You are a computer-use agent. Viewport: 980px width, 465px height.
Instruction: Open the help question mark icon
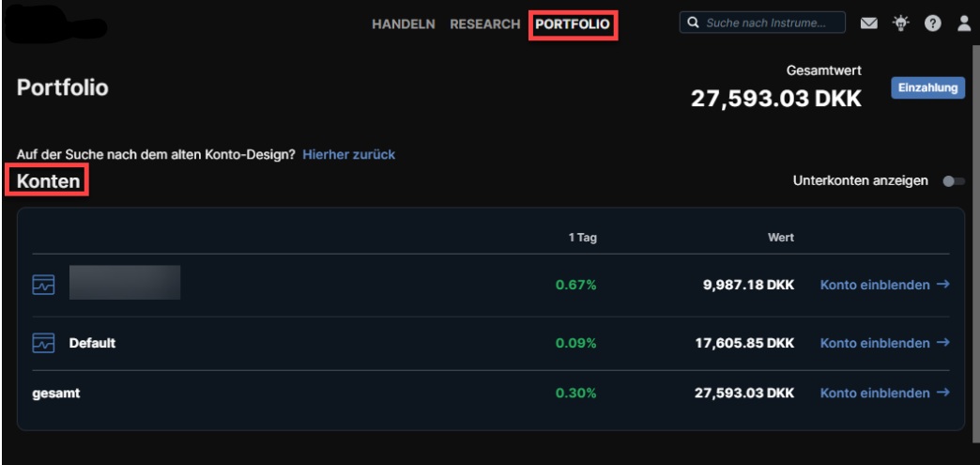coord(932,23)
